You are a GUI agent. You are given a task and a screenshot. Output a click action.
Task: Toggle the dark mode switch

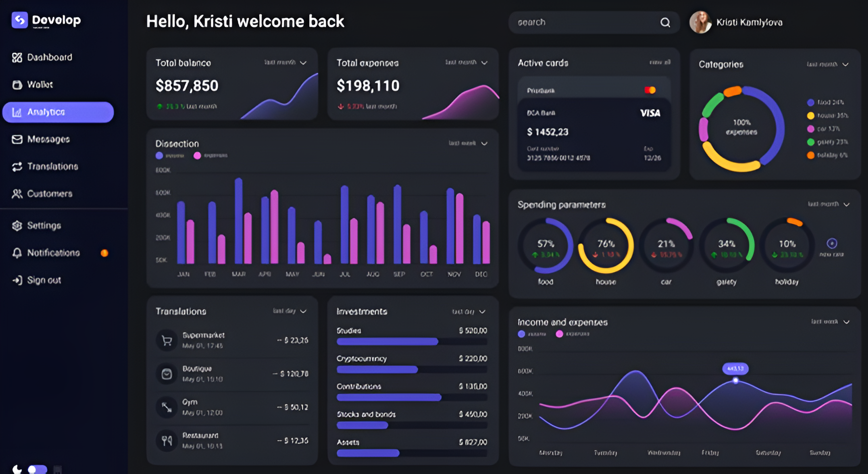point(37,469)
